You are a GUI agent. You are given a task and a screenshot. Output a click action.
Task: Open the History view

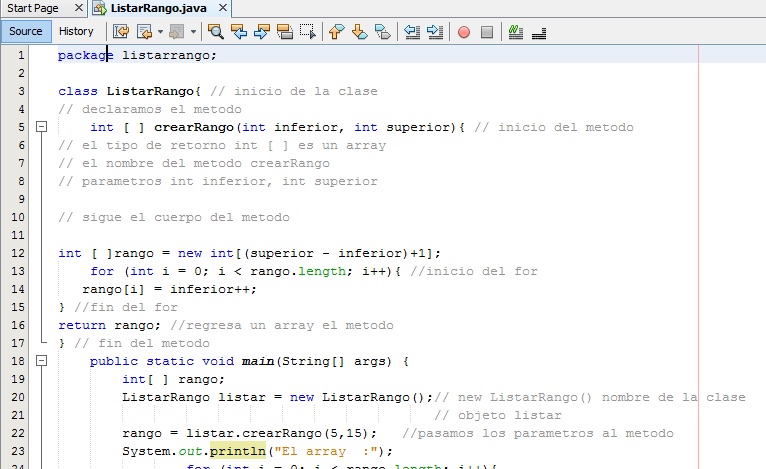(76, 31)
